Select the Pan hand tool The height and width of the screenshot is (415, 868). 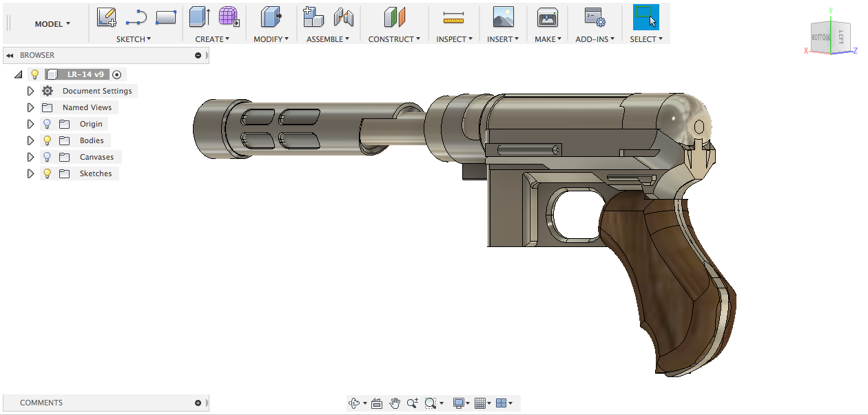tap(395, 403)
